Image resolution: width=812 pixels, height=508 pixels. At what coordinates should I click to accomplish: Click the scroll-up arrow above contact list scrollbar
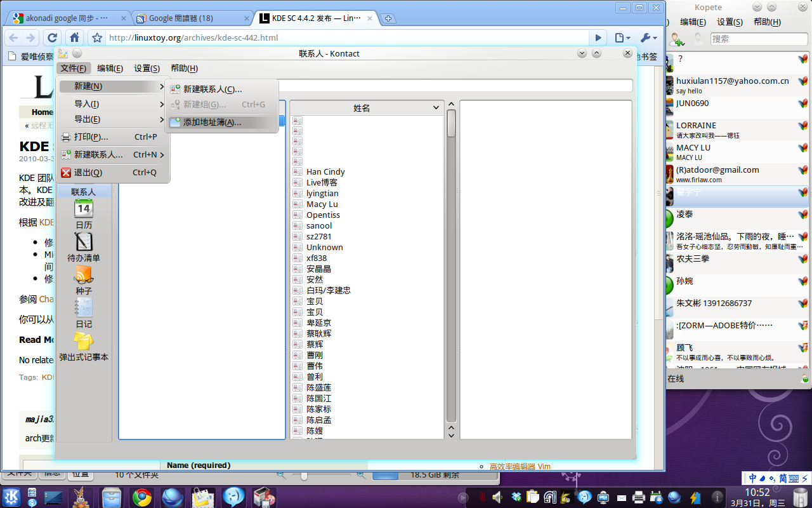[x=451, y=104]
